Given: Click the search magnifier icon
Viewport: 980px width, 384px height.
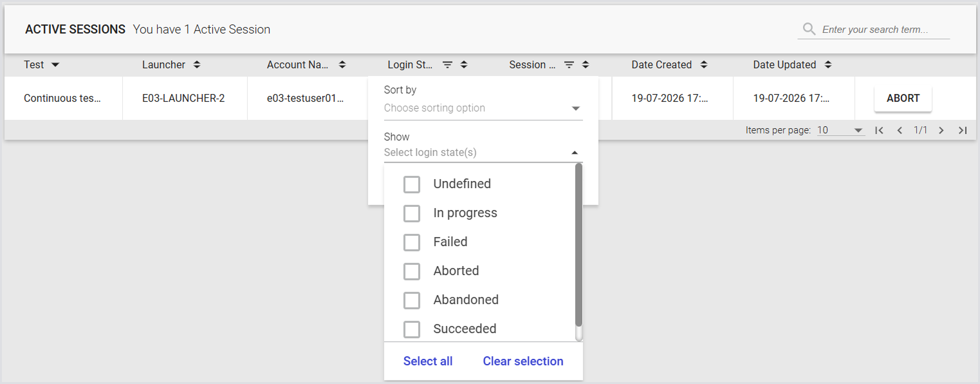Looking at the screenshot, I should tap(809, 29).
